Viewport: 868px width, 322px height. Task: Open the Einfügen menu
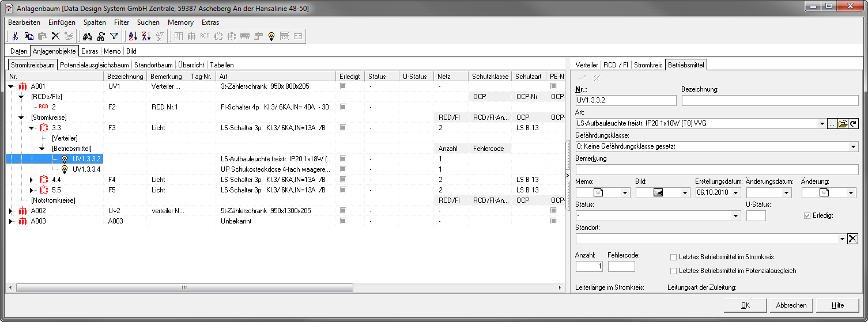point(62,22)
